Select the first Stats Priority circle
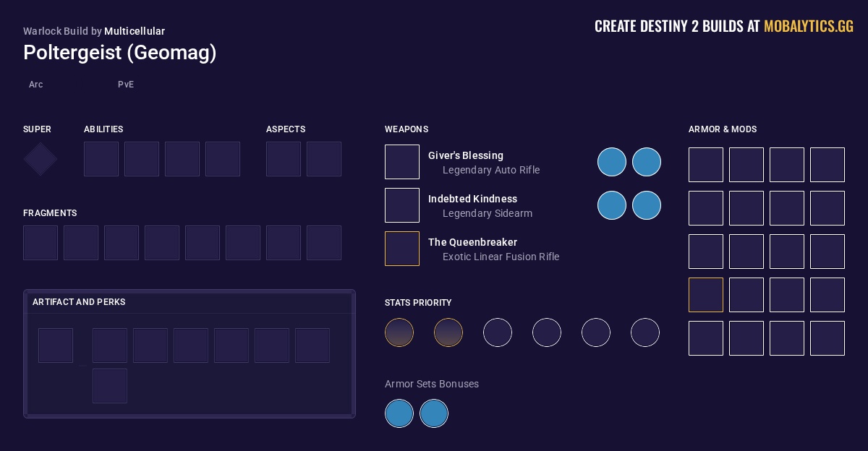868x451 pixels. click(399, 332)
